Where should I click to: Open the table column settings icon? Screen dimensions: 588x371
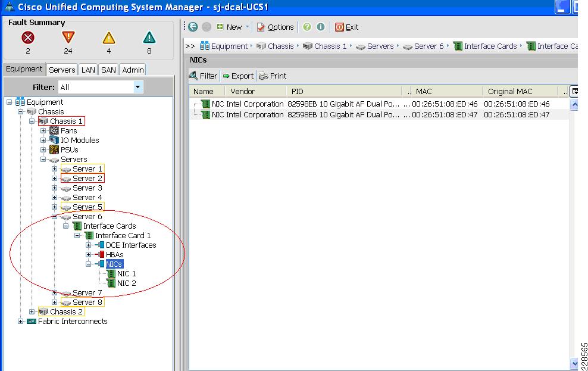[574, 91]
